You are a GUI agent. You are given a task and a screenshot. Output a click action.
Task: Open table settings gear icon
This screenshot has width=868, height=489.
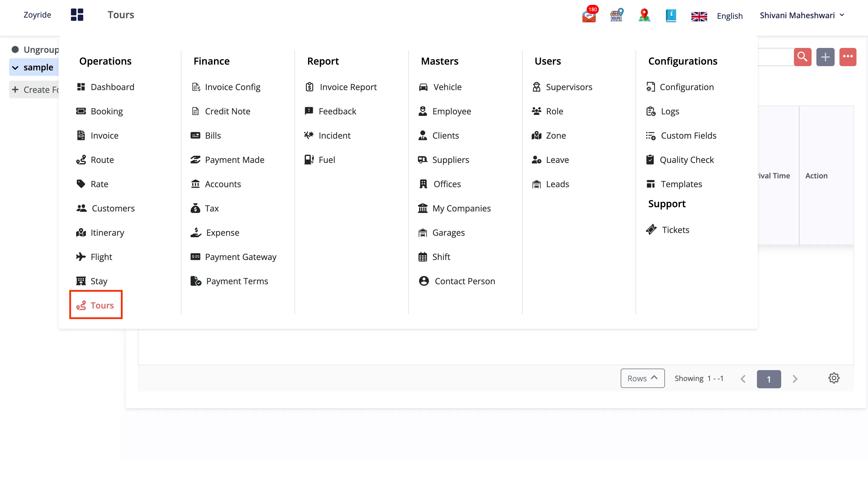point(834,378)
